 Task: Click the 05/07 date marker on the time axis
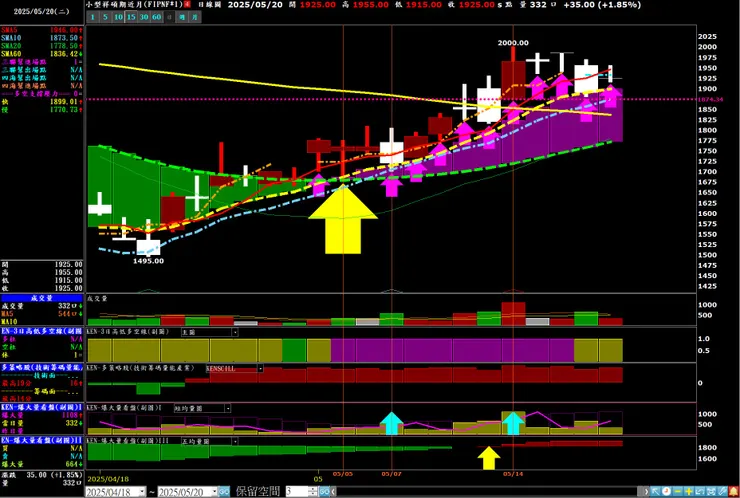coord(391,473)
